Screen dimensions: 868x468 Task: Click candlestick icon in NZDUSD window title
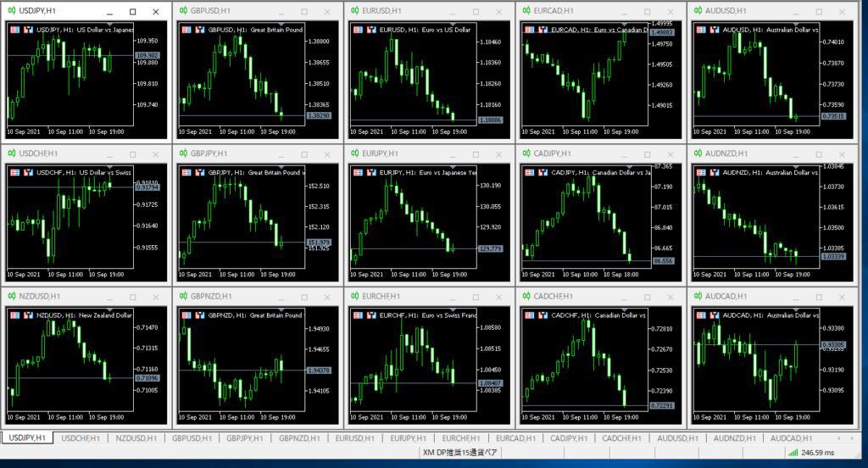tap(11, 296)
